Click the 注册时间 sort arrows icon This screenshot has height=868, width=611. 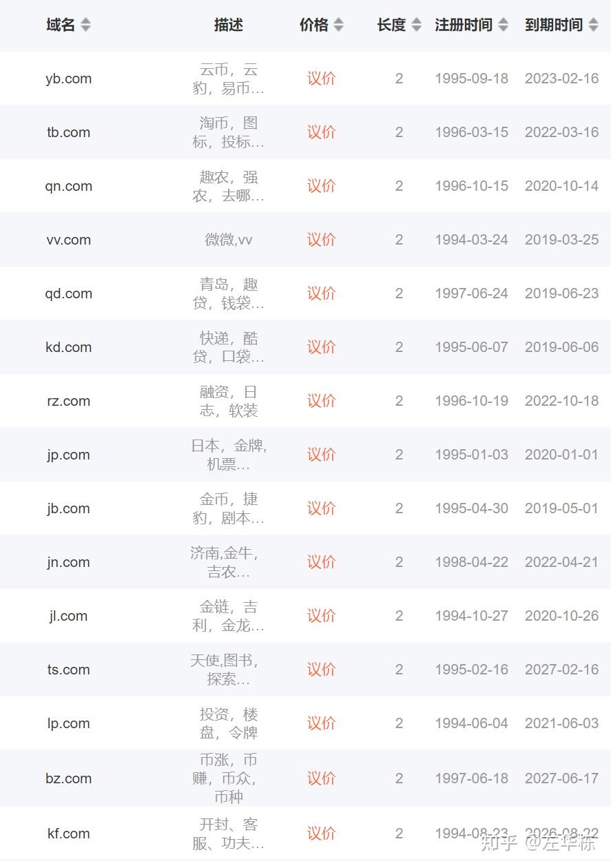tap(504, 25)
